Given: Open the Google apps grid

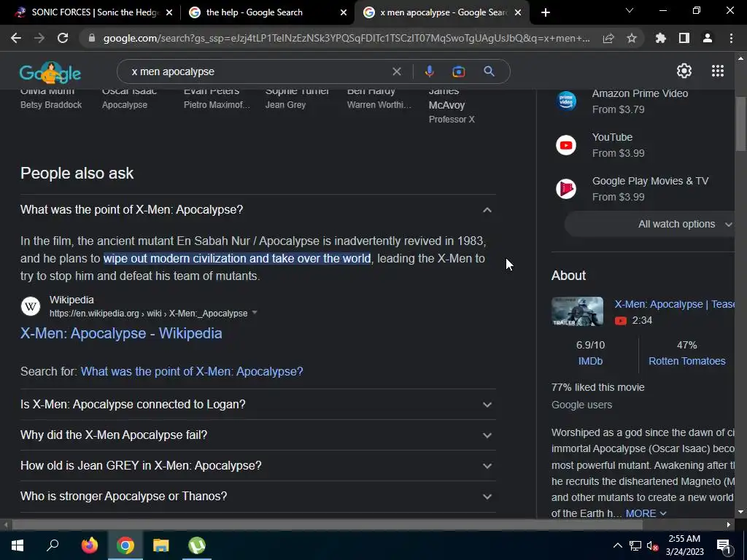Looking at the screenshot, I should [718, 71].
